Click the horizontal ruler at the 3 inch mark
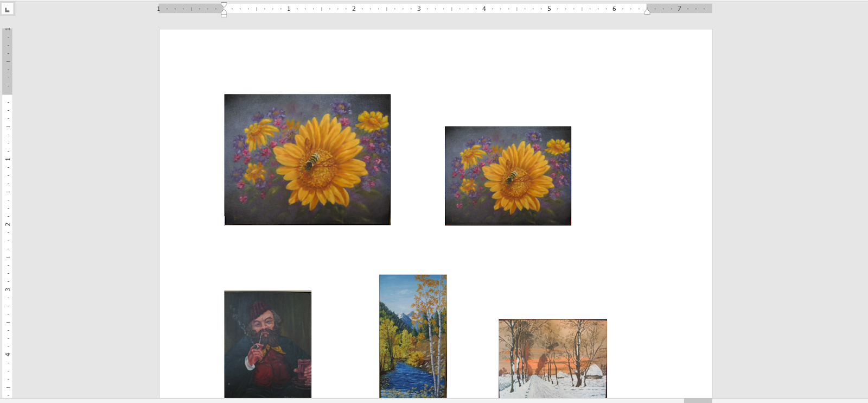This screenshot has height=403, width=868. (419, 9)
